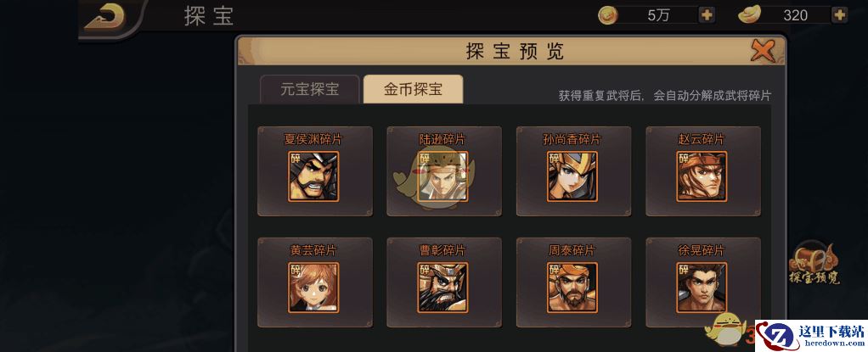Image resolution: width=868 pixels, height=352 pixels.
Task: Tap the plus icon beside 320 ingots
Action: tap(839, 15)
